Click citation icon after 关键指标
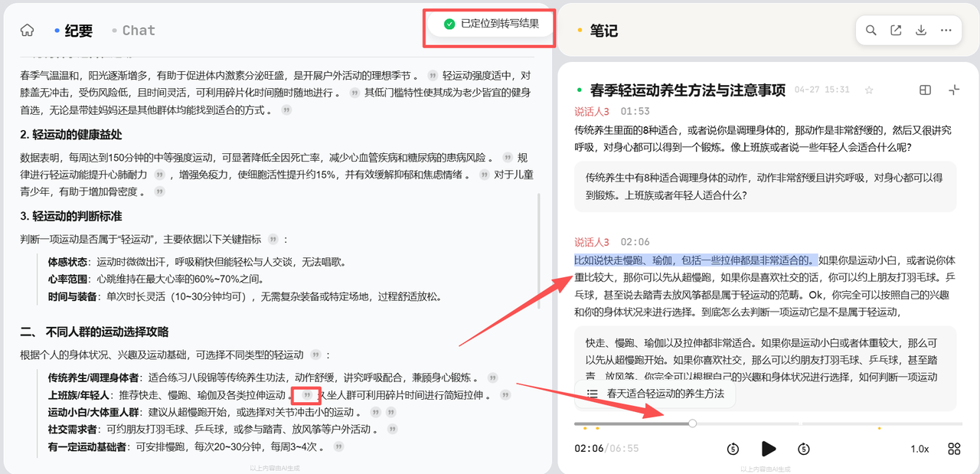This screenshot has height=474, width=980. tap(273, 239)
